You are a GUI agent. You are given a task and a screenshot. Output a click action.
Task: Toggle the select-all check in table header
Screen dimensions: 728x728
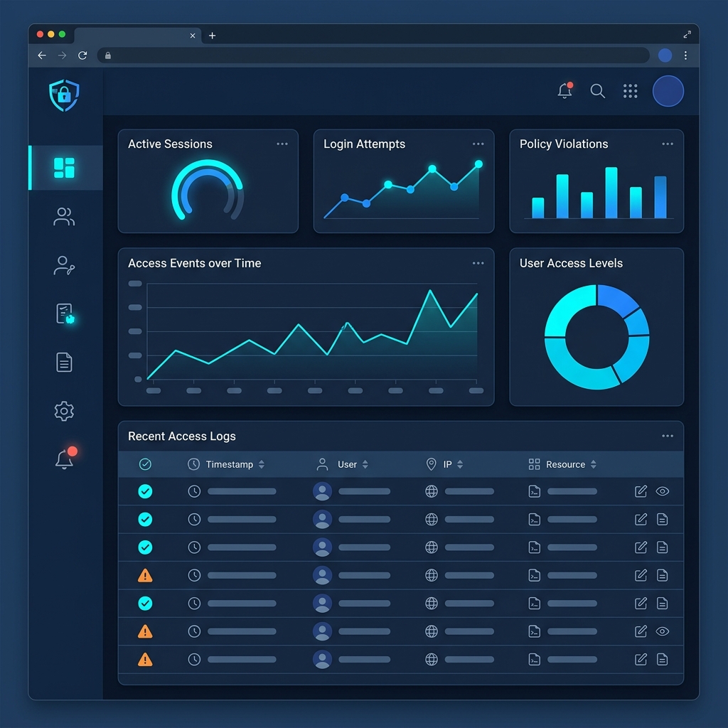tap(145, 464)
